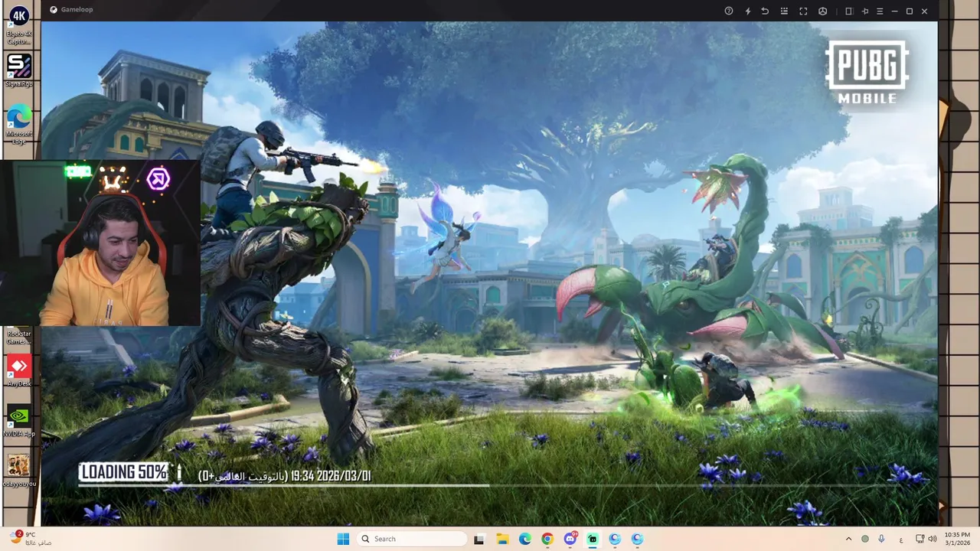The height and width of the screenshot is (551, 980).
Task: Open the last blue Gameloop taskbar icon
Action: [x=637, y=539]
